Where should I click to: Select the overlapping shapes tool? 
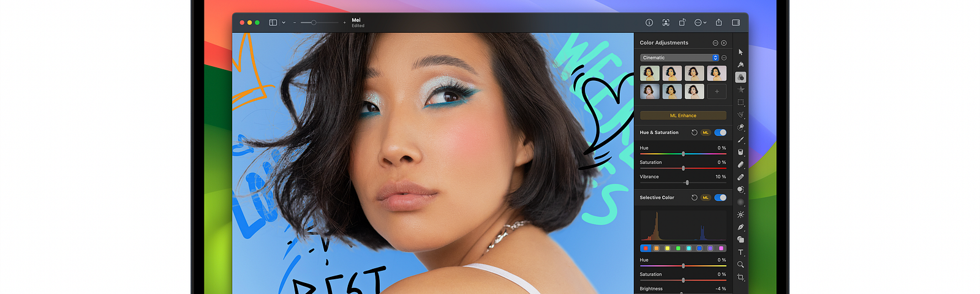741,239
